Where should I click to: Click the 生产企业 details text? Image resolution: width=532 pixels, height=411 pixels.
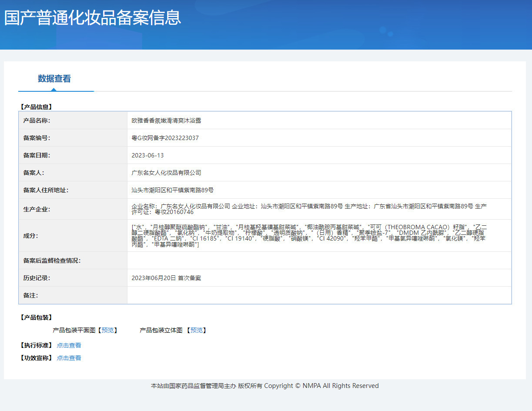click(x=309, y=209)
